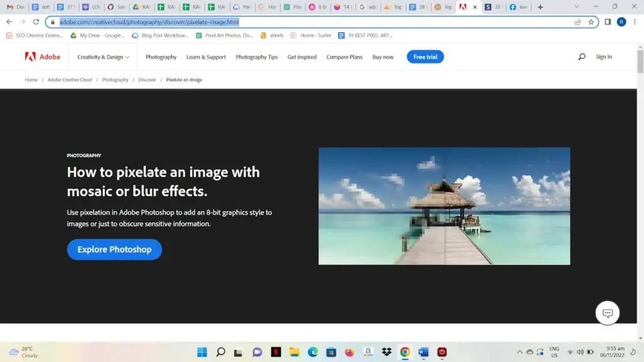
Task: Open Netflix from the taskbar
Action: pos(275,352)
